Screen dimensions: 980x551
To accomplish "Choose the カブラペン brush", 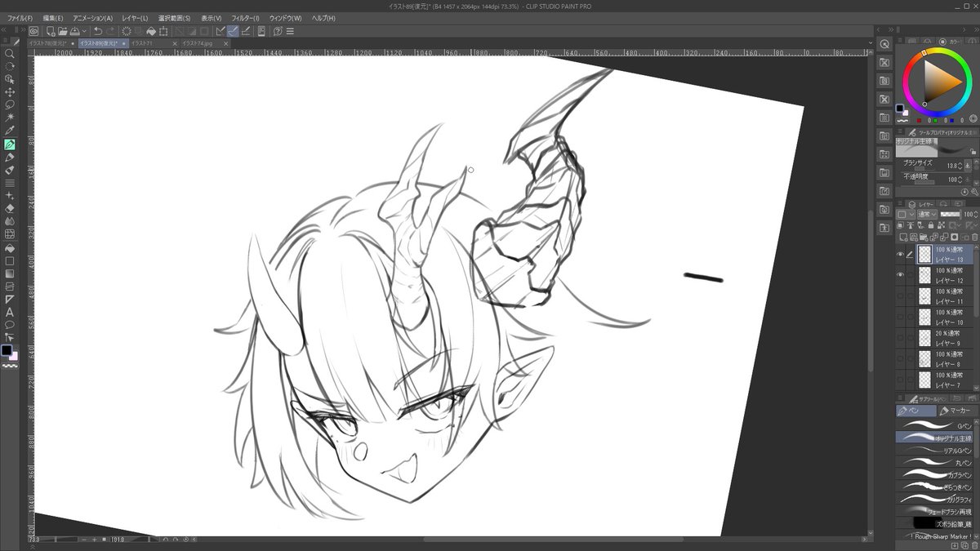I will (x=934, y=474).
